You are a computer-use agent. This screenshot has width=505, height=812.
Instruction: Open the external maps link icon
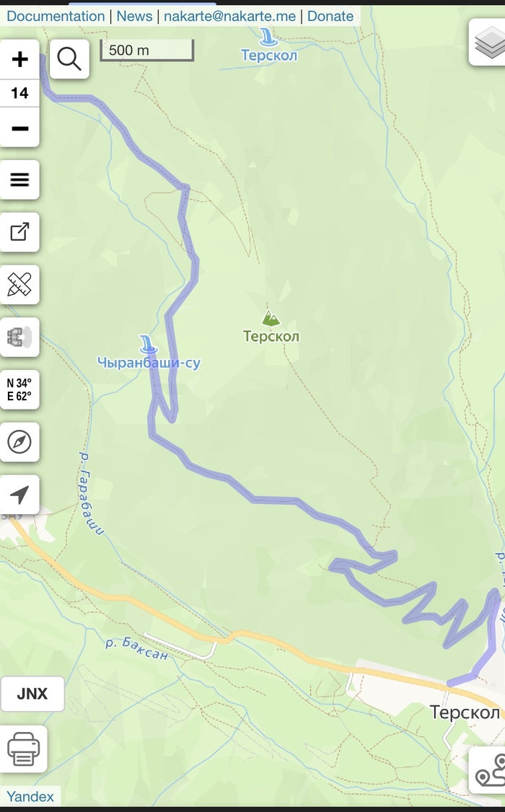point(19,232)
